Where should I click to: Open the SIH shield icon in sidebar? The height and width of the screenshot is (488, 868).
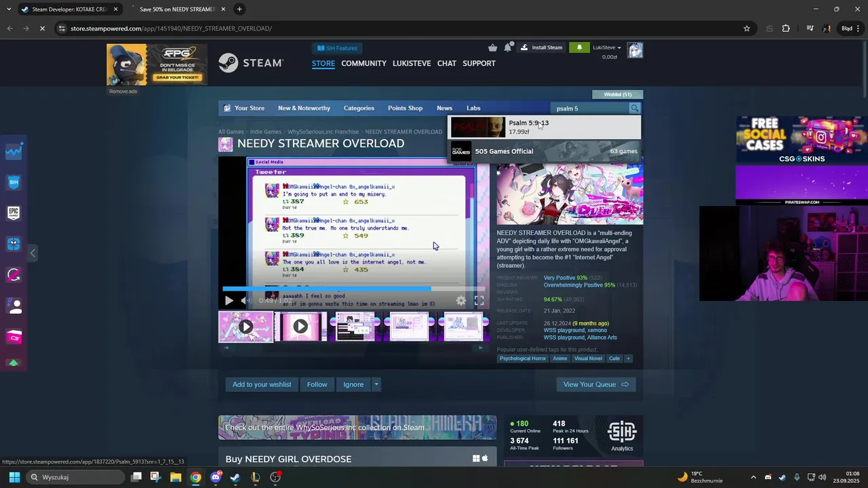(14, 182)
